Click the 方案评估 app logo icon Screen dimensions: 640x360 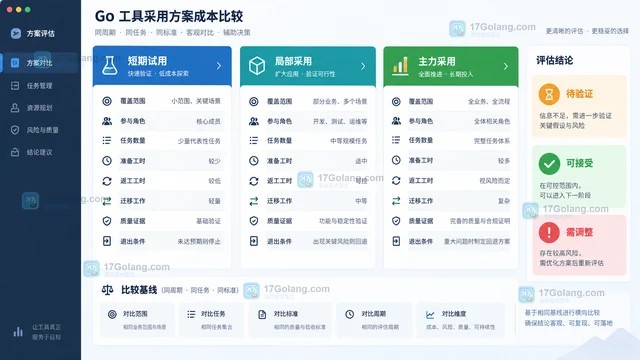pos(16,33)
